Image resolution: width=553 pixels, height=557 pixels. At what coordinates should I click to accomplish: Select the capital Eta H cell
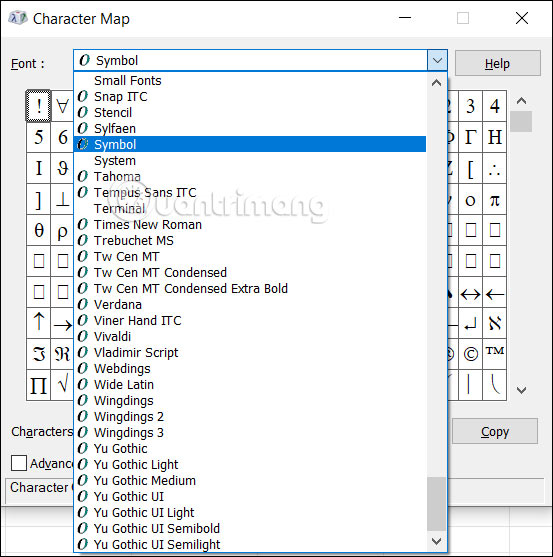point(494,137)
